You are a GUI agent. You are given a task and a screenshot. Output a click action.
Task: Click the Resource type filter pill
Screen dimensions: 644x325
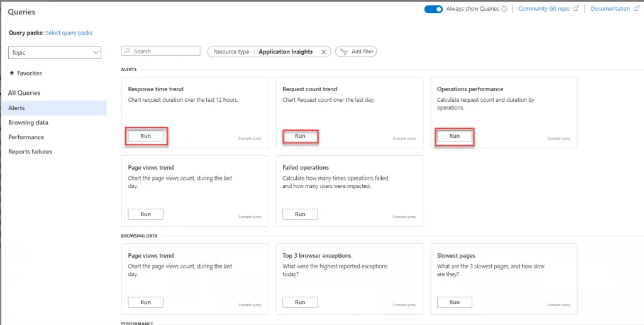269,52
